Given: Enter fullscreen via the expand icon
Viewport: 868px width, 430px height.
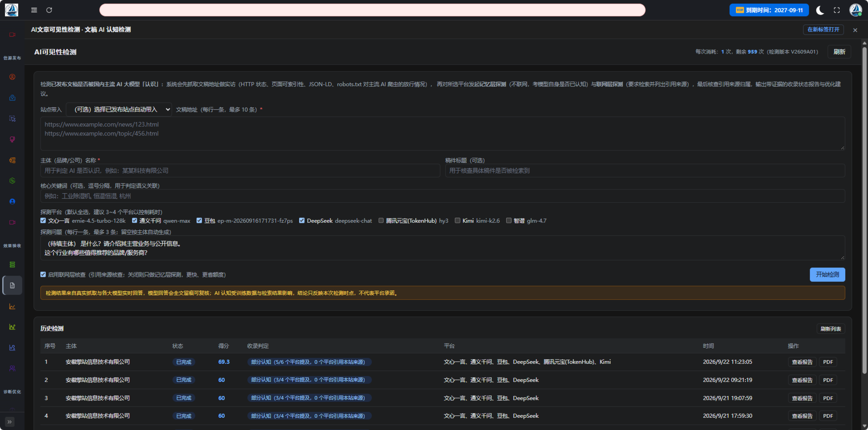Looking at the screenshot, I should pyautogui.click(x=837, y=10).
